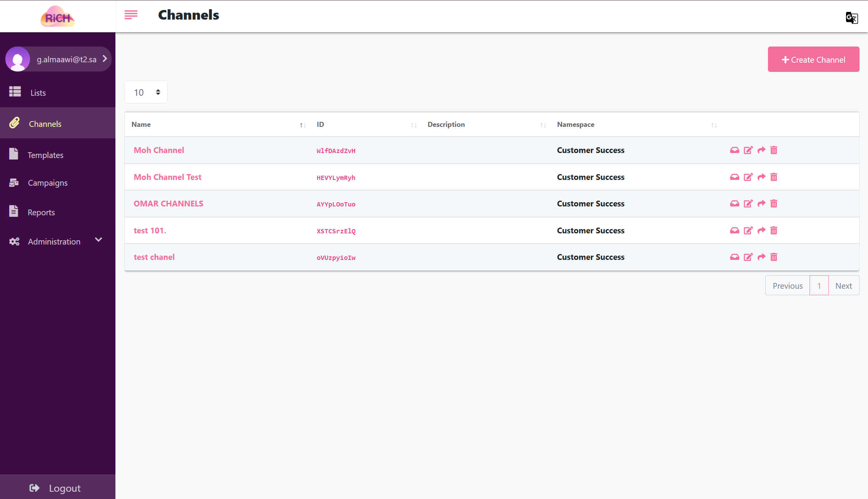Open Administration in the sidebar
The width and height of the screenshot is (868, 499).
[x=58, y=241]
